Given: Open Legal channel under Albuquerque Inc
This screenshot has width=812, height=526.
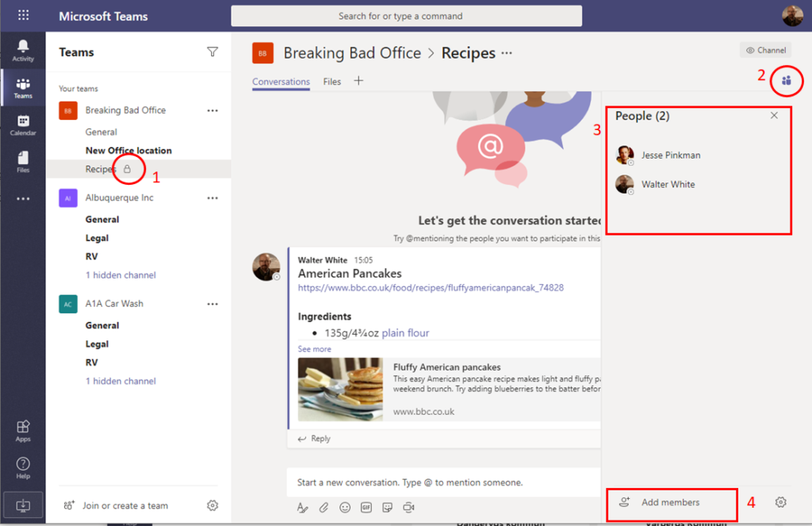Looking at the screenshot, I should click(x=97, y=238).
